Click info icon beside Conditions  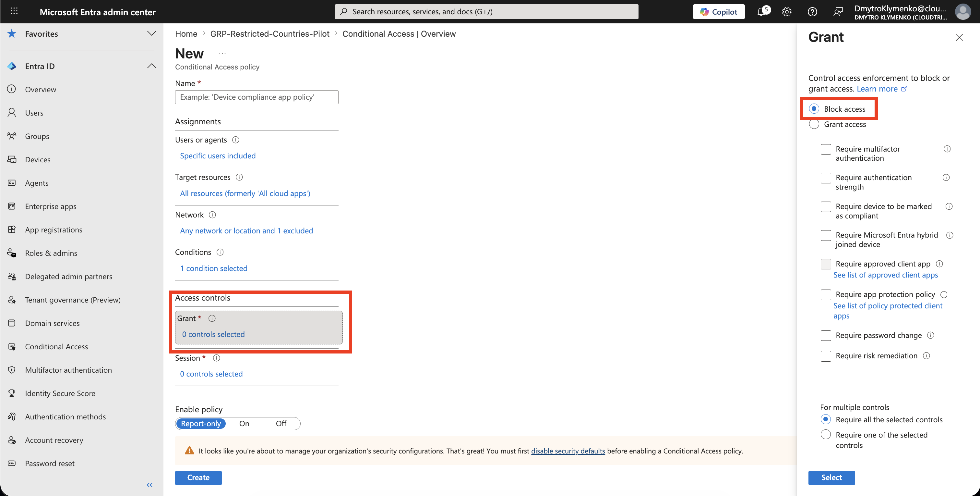(x=220, y=252)
